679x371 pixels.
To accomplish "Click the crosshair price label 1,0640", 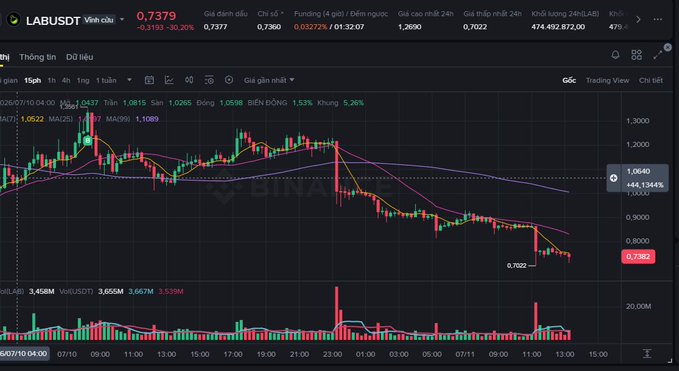I will 638,171.
